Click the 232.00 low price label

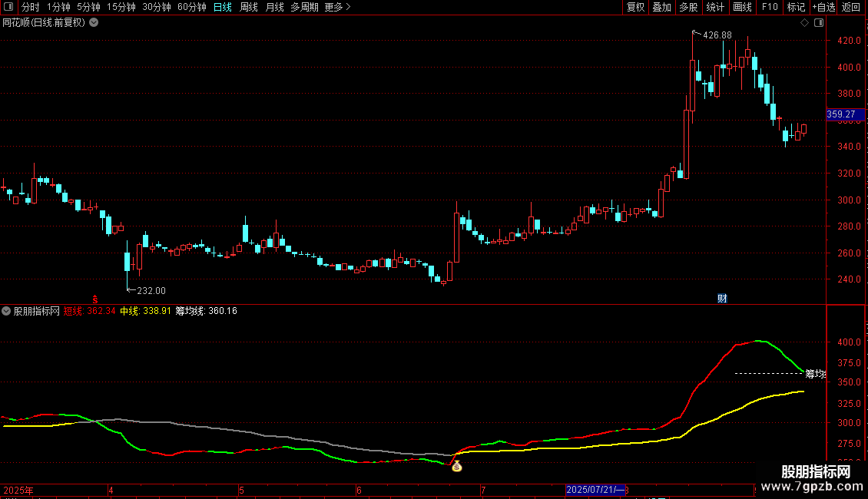pyautogui.click(x=151, y=291)
